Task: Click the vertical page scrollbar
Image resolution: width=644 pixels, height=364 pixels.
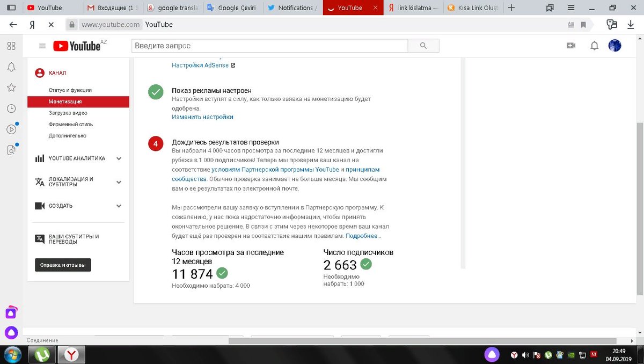Action: [639, 208]
